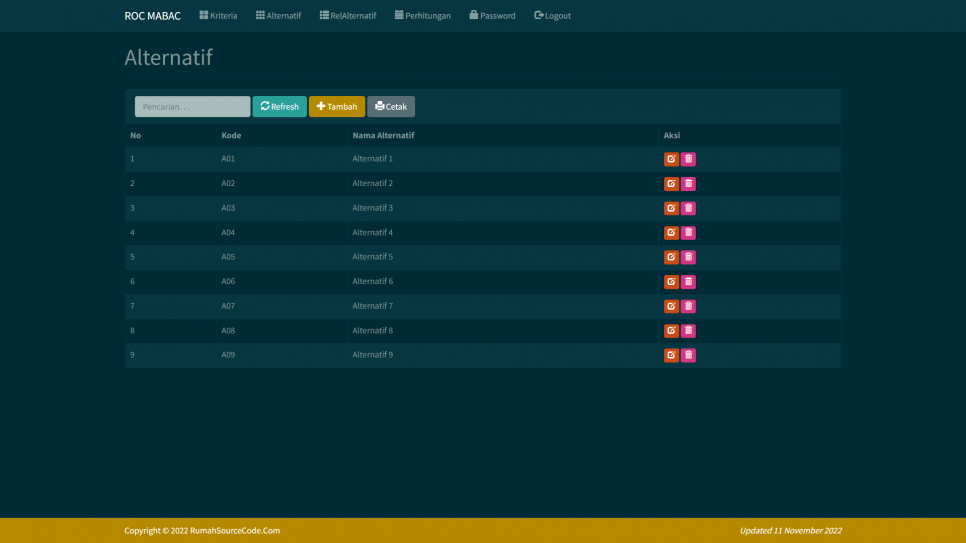Edit the Alternatif 8 row
This screenshot has width=966, height=543.
point(671,330)
